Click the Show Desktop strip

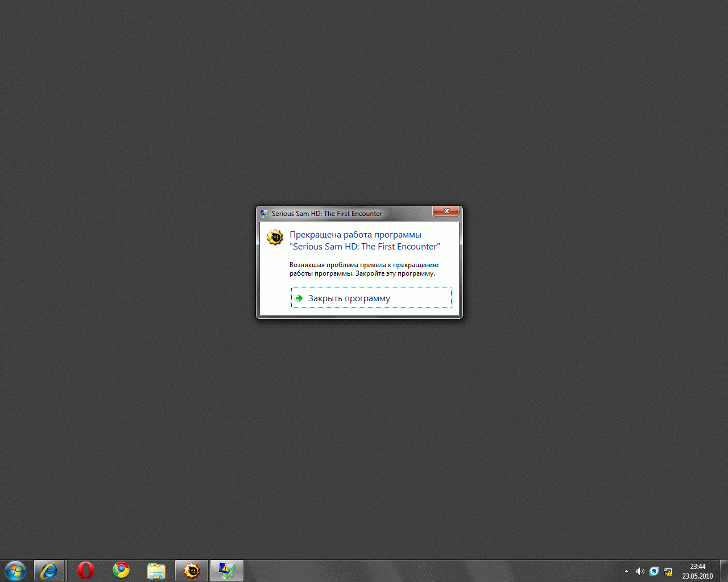[723, 571]
